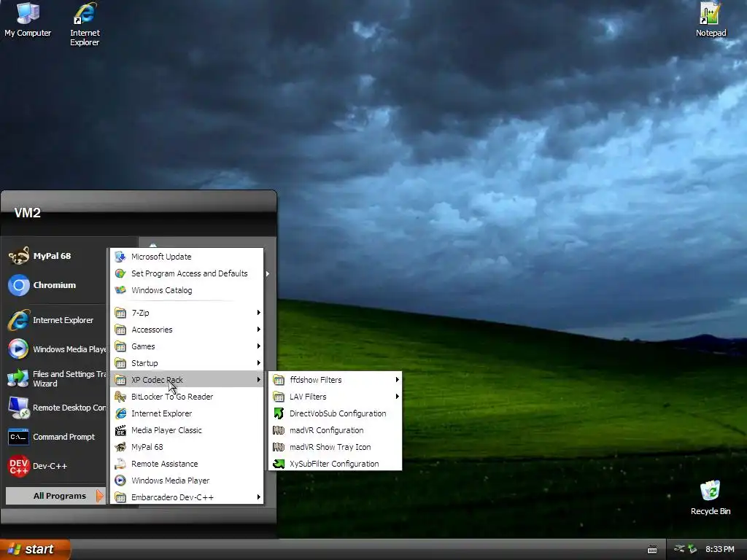
Task: Open LAV Filters folder entry
Action: tap(336, 397)
